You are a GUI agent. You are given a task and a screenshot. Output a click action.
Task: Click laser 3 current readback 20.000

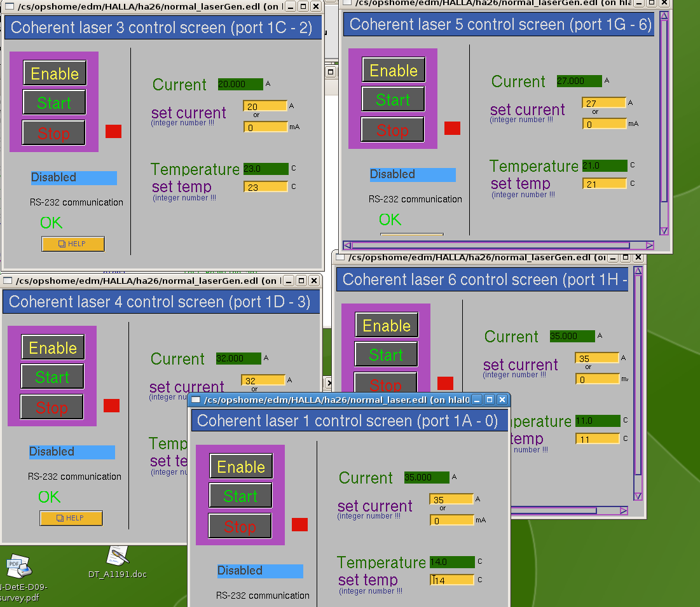click(240, 84)
